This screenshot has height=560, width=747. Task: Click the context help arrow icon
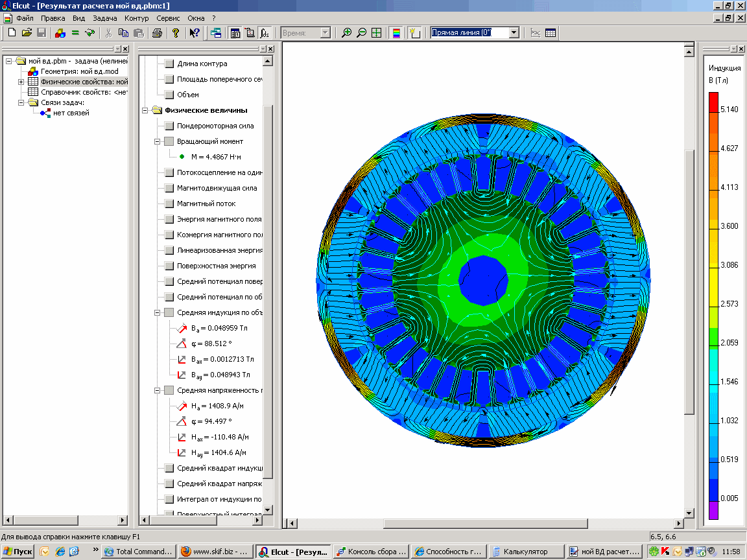click(194, 33)
